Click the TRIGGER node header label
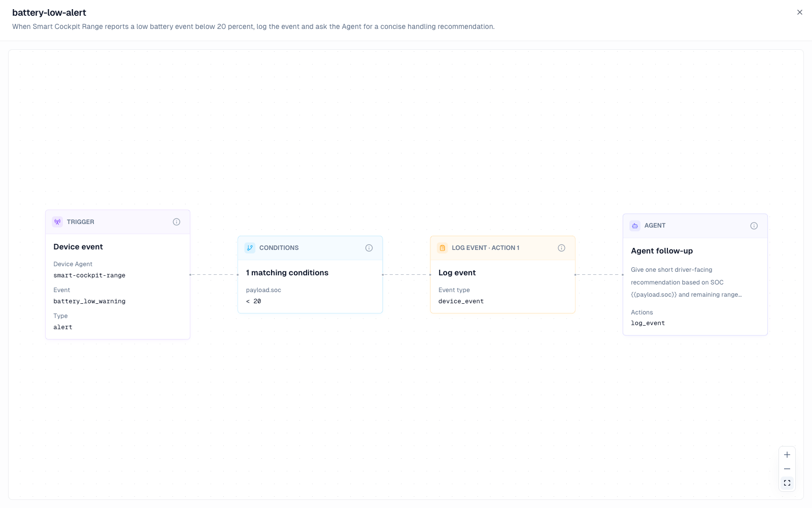812x508 pixels. 81,222
